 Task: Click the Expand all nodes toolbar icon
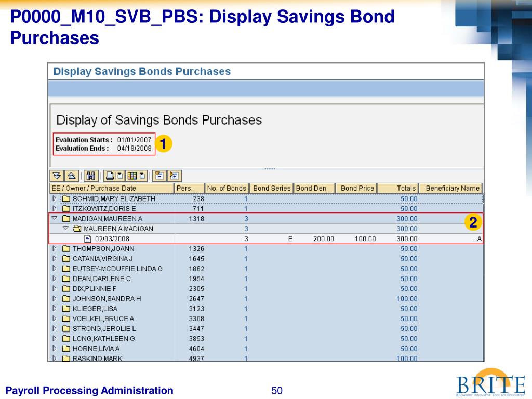[x=57, y=176]
